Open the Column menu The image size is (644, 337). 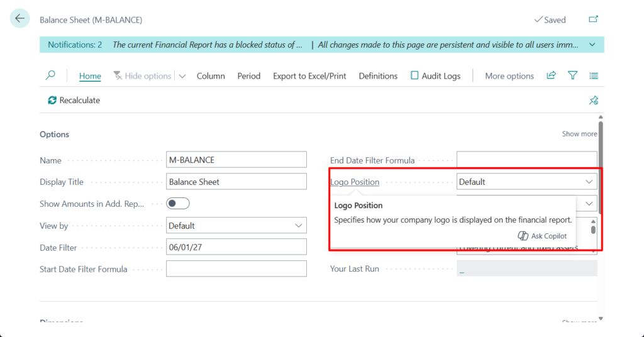[211, 76]
